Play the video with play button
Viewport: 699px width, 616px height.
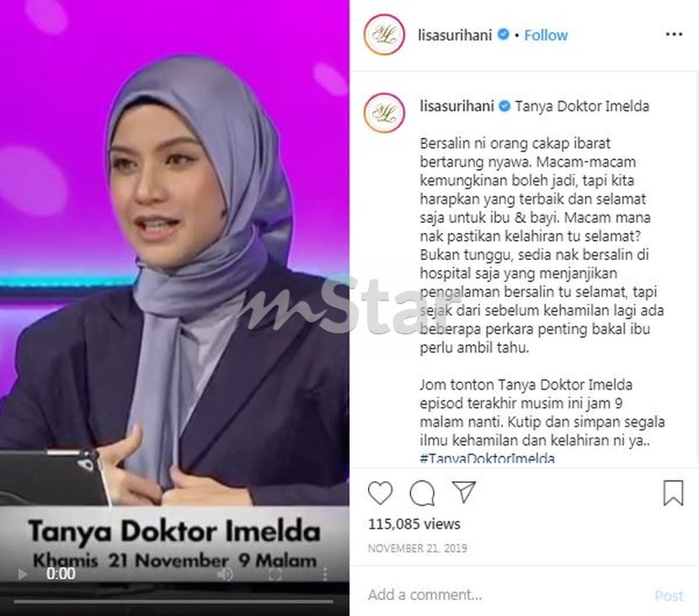coord(22,574)
